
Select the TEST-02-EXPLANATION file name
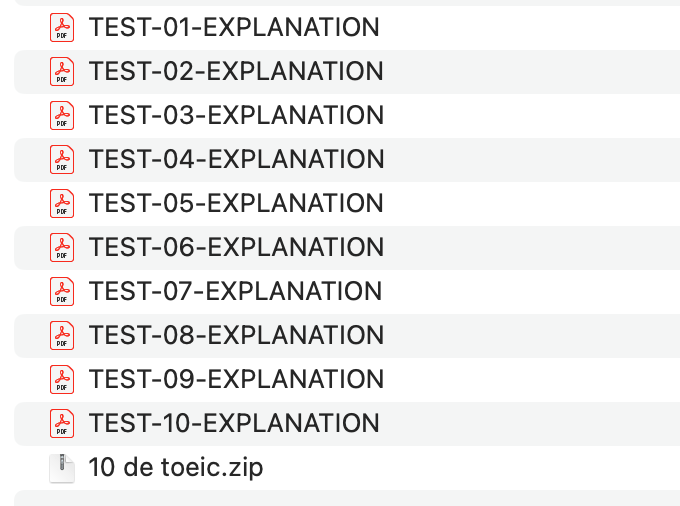(x=236, y=72)
